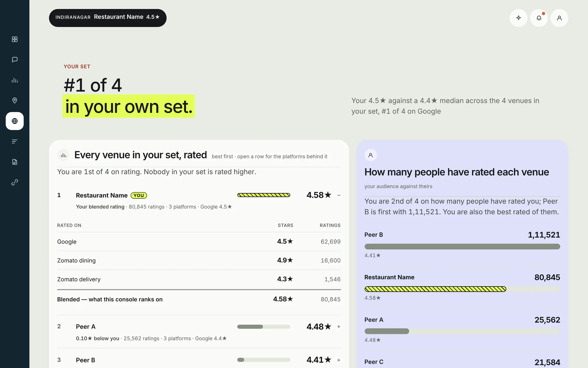Click the YOU badge next to Restaurant Name

(x=139, y=195)
